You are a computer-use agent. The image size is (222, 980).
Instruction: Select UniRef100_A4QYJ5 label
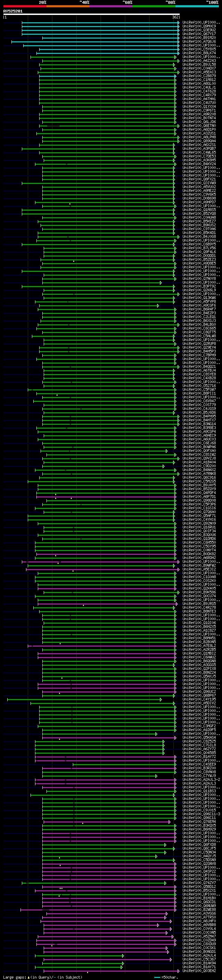pyautogui.click(x=199, y=856)
